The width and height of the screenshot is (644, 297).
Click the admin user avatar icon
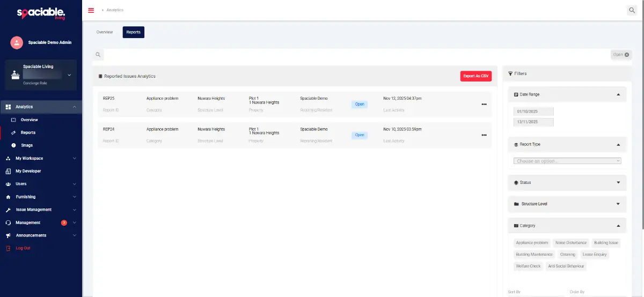[x=17, y=42]
